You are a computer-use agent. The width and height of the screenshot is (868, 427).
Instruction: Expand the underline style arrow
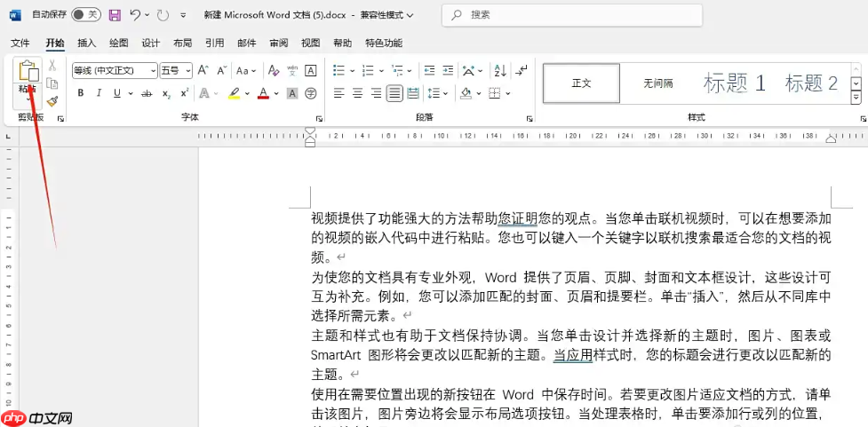(131, 93)
